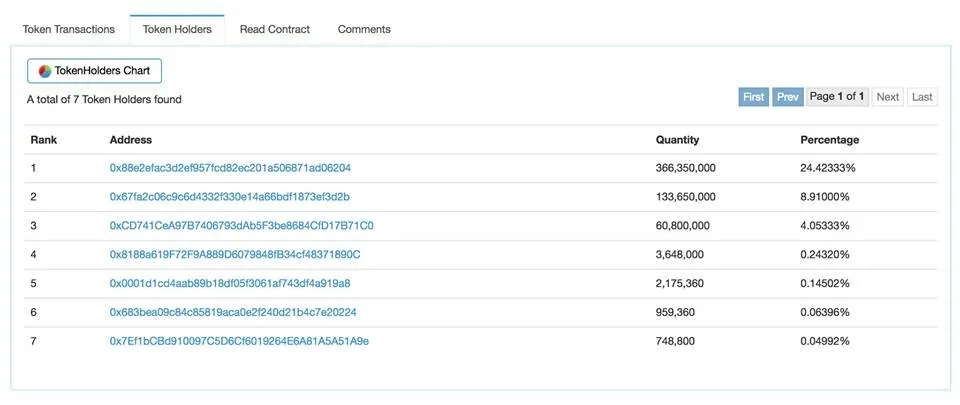Select the Token Holders tab
The image size is (960, 405).
pos(177,29)
